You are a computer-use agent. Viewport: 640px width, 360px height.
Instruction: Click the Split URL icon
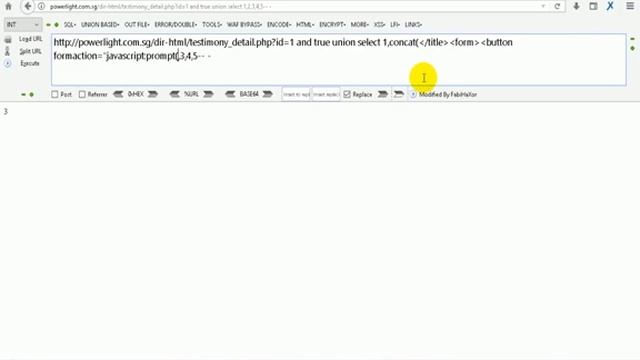(x=7, y=51)
